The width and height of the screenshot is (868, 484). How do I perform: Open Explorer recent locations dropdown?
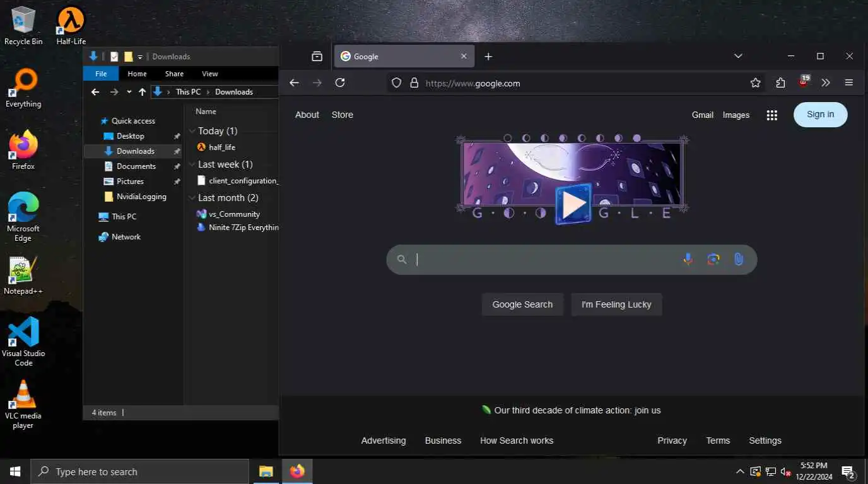(x=129, y=92)
